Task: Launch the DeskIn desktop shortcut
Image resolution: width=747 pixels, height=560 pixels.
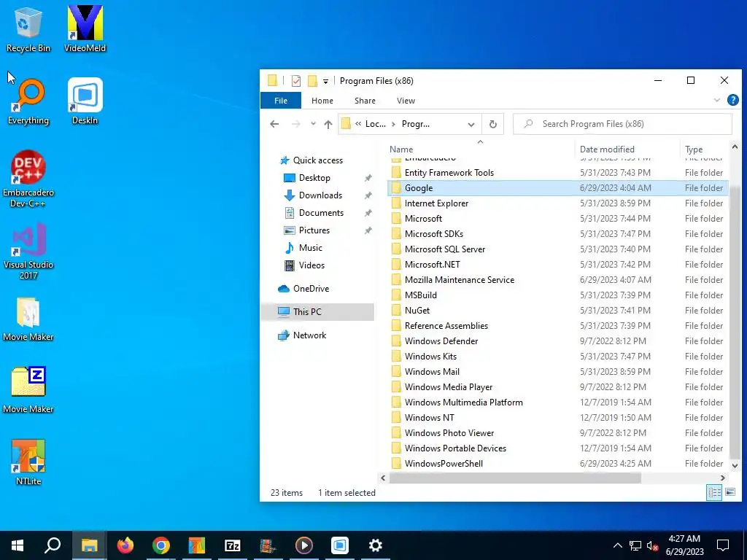Action: tap(85, 101)
